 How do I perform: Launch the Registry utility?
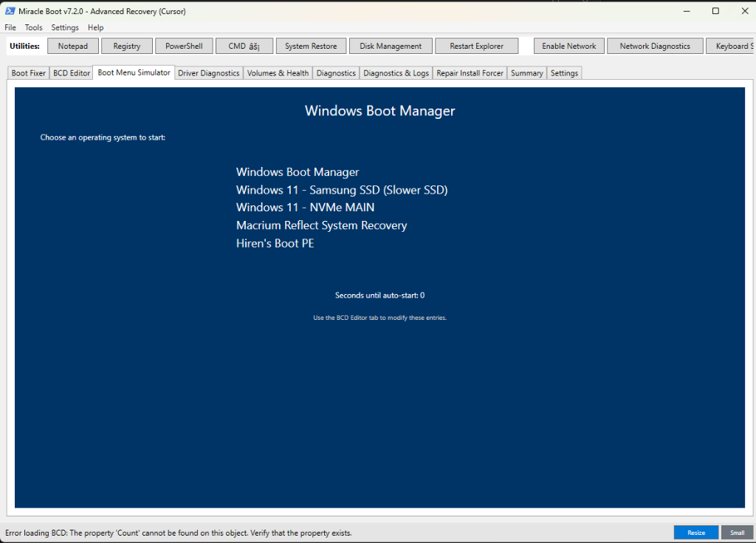tap(126, 45)
